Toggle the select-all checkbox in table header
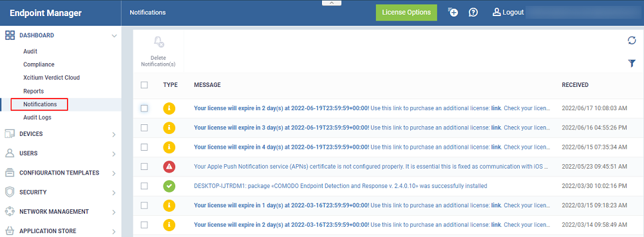Viewport: 644px width, 237px height. tap(144, 85)
